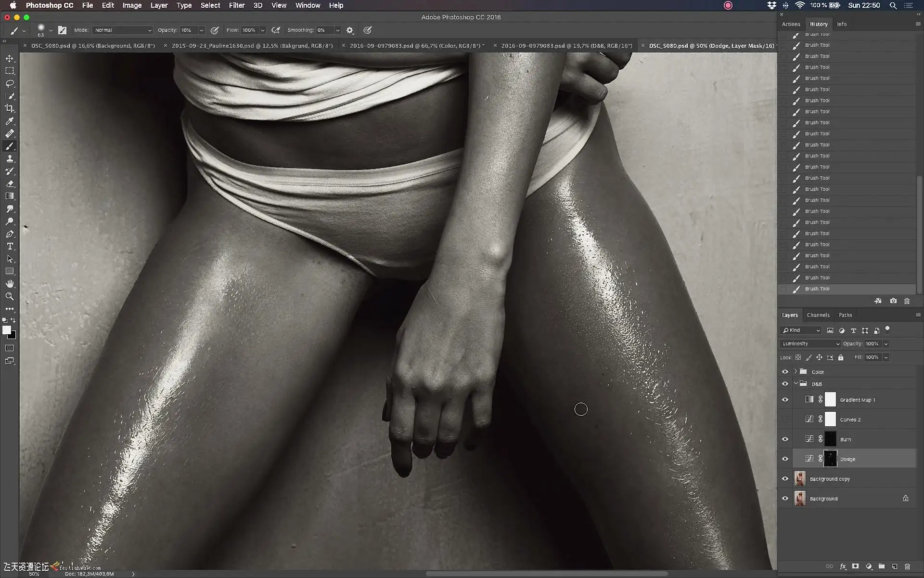Open the Luminosity blend mode dropdown
This screenshot has width=924, height=578.
tap(810, 344)
